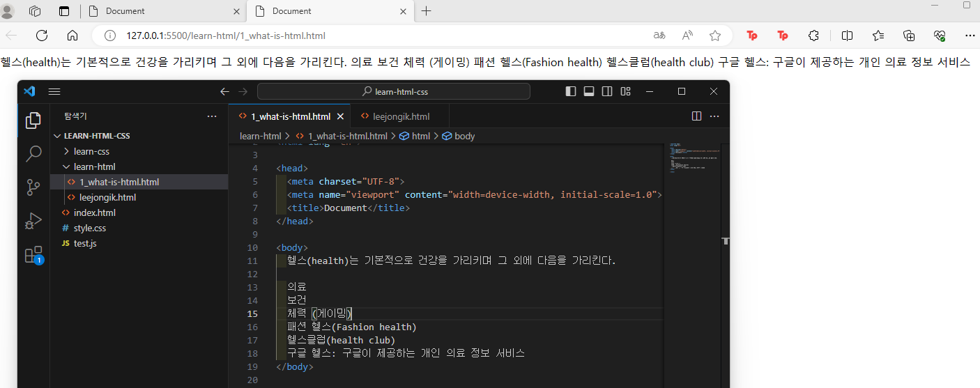The width and height of the screenshot is (980, 388).
Task: Toggle the secondary side bar layout icon
Action: [x=607, y=91]
